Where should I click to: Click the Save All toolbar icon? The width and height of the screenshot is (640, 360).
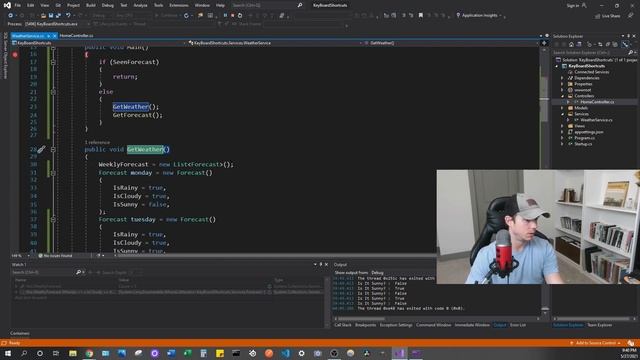58,16
